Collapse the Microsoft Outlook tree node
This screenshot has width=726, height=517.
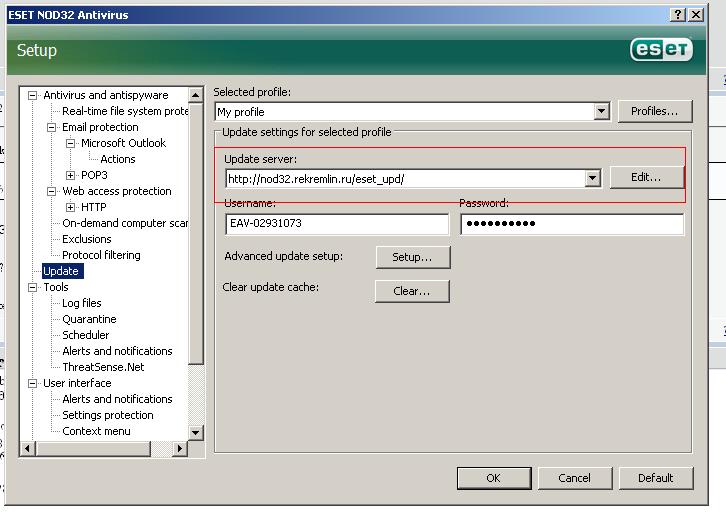coord(70,143)
